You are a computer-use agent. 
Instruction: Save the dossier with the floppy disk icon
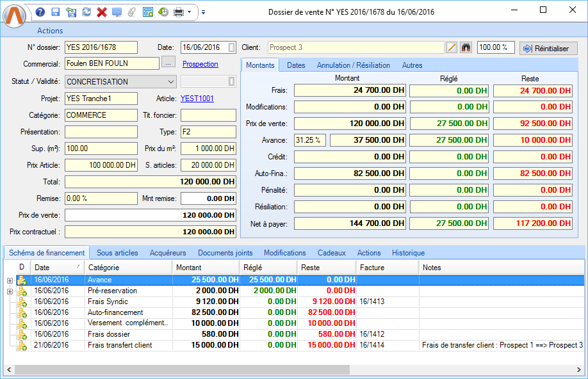(x=55, y=12)
